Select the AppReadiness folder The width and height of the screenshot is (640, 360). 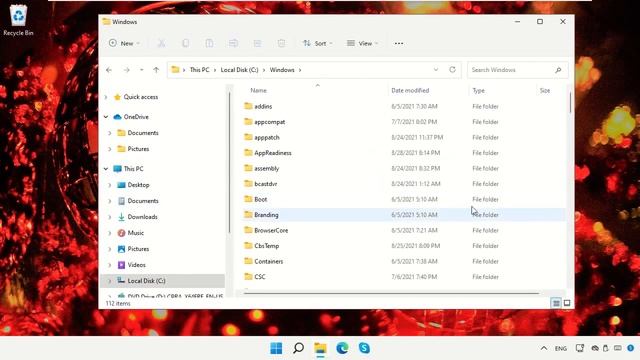click(x=273, y=153)
